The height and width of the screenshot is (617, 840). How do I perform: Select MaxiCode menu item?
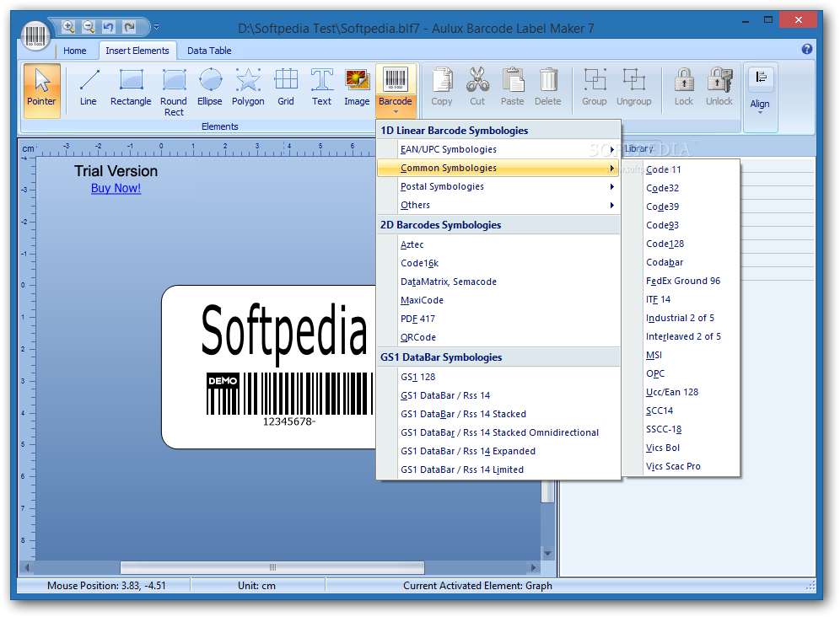click(x=498, y=300)
